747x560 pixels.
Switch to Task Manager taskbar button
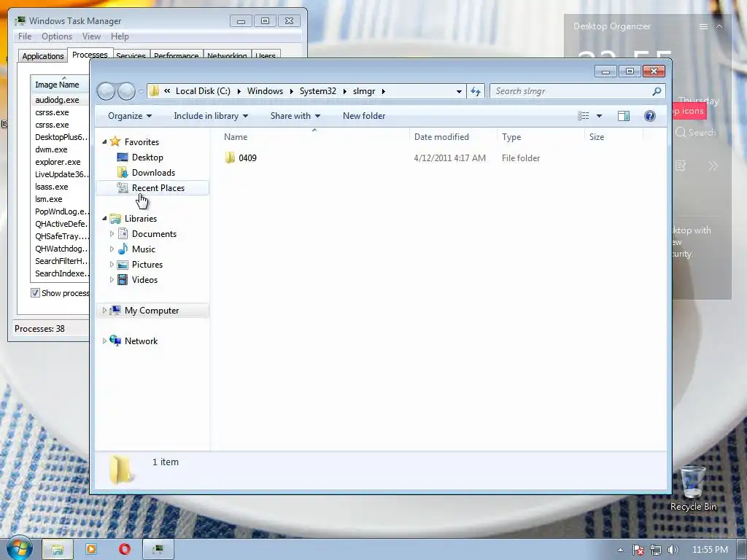click(158, 549)
